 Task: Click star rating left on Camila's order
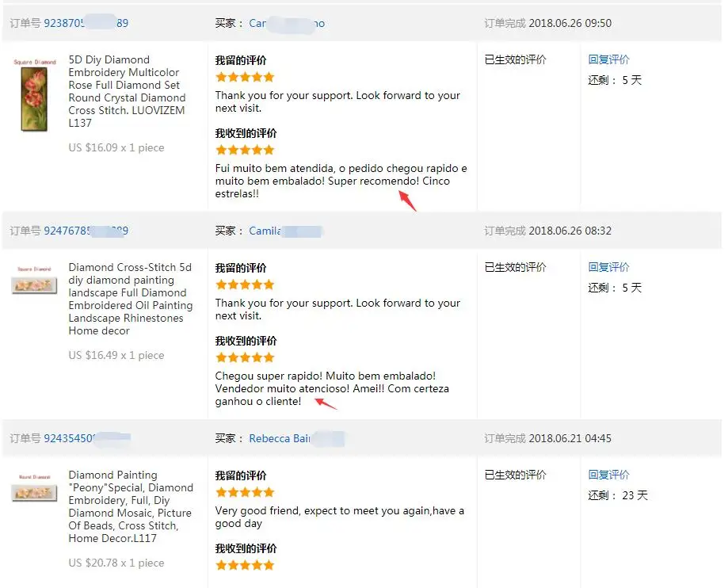pyautogui.click(x=245, y=284)
